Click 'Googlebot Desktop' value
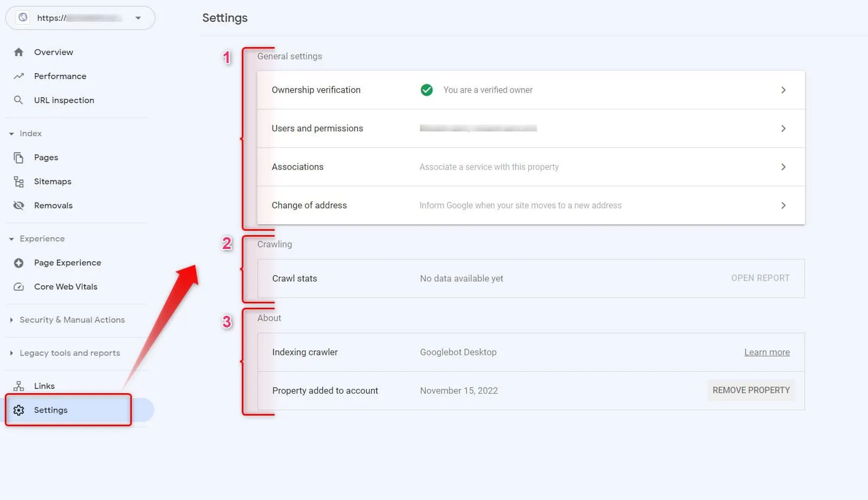This screenshot has height=500, width=868. [458, 352]
